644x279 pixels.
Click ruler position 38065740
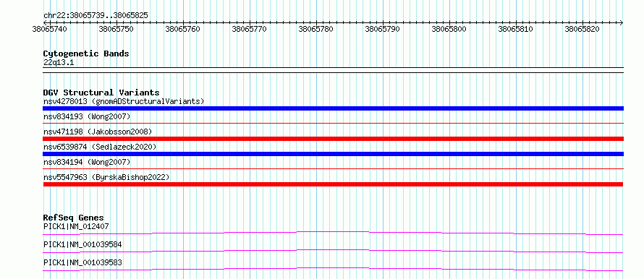(50, 29)
